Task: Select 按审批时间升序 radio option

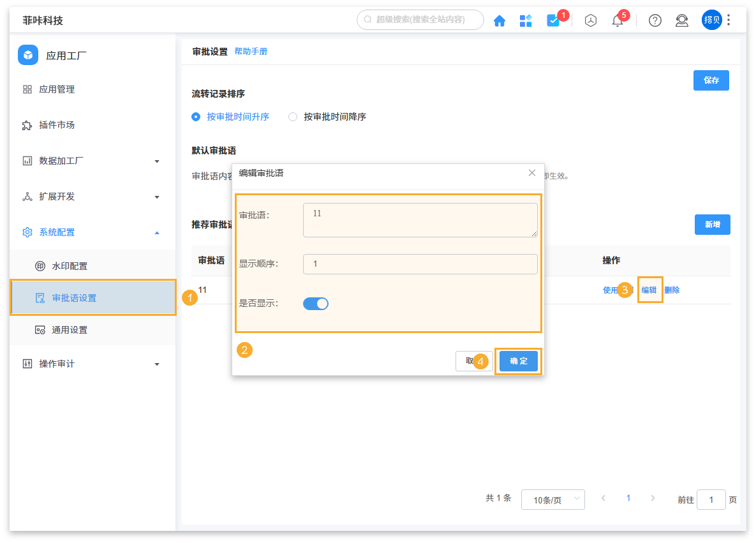Action: pos(196,117)
